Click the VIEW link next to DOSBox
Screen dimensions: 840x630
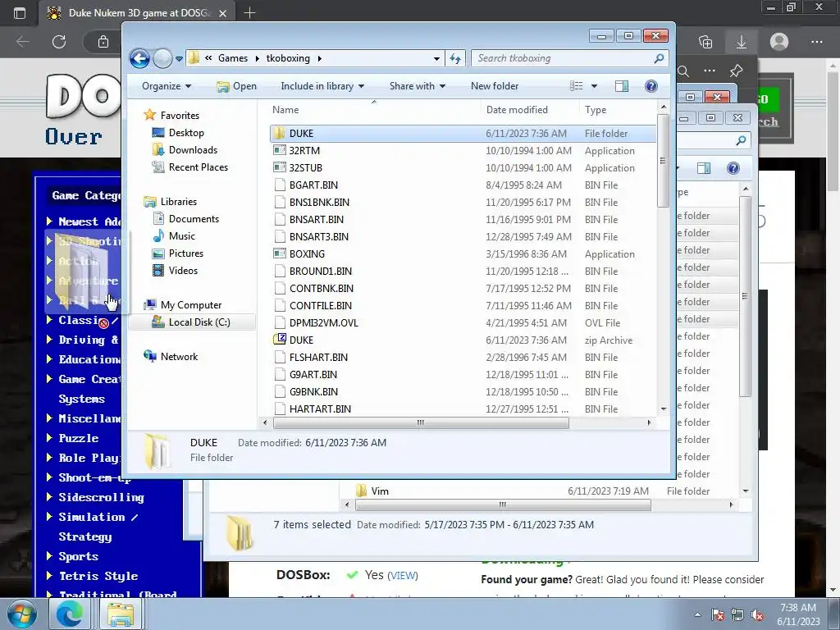pos(402,575)
